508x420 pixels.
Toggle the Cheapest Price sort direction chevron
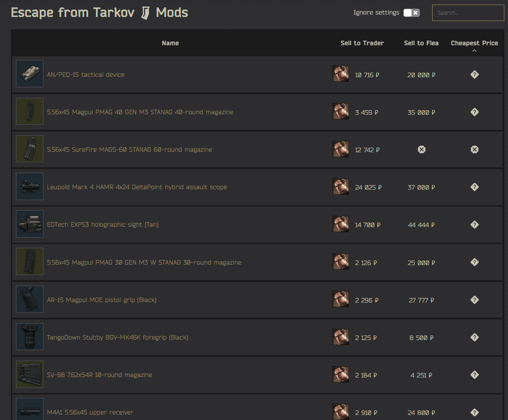click(474, 50)
